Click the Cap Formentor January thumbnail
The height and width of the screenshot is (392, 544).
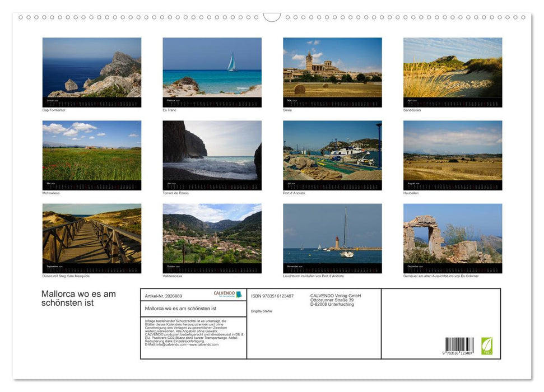(92, 70)
